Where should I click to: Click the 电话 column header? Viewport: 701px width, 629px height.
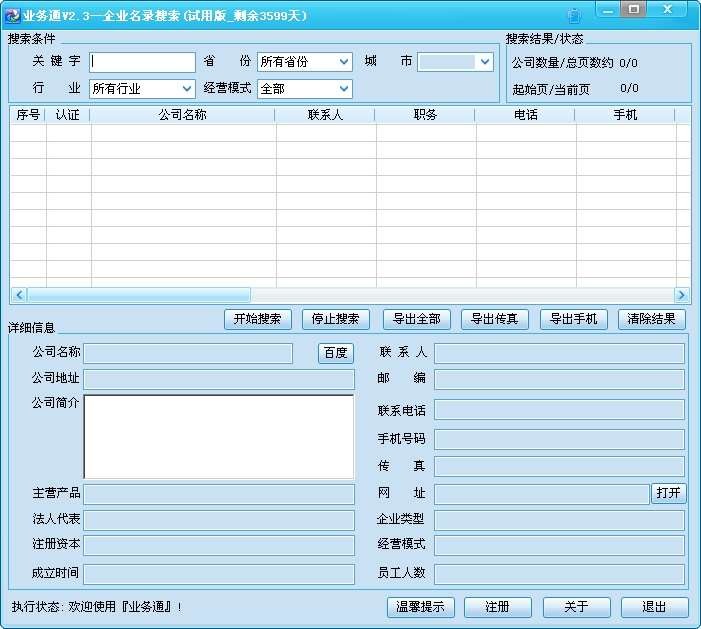click(525, 115)
